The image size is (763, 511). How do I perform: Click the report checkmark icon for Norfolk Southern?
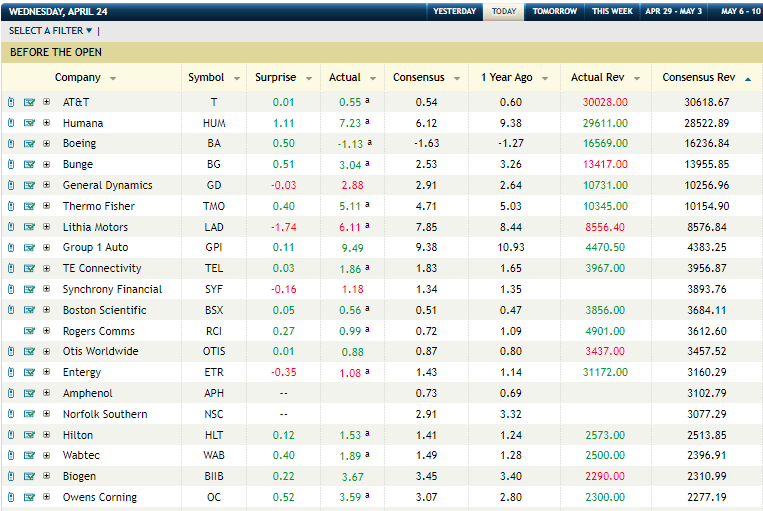(x=29, y=414)
